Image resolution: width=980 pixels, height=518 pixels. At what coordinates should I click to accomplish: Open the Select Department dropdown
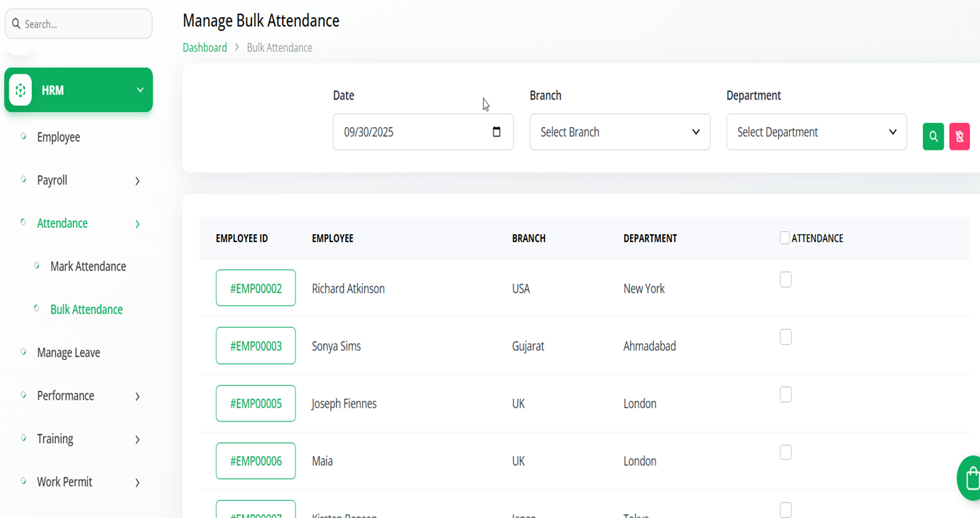tap(816, 132)
